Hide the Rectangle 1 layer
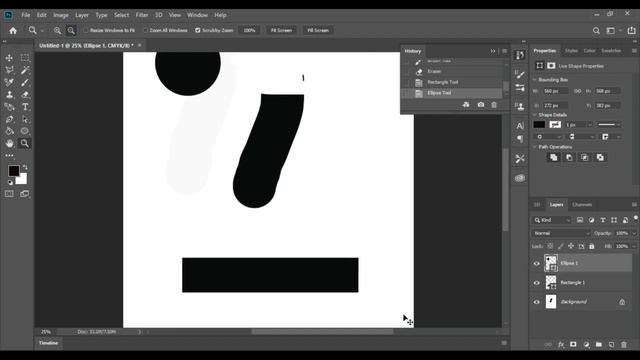This screenshot has height=360, width=640. coord(537,282)
